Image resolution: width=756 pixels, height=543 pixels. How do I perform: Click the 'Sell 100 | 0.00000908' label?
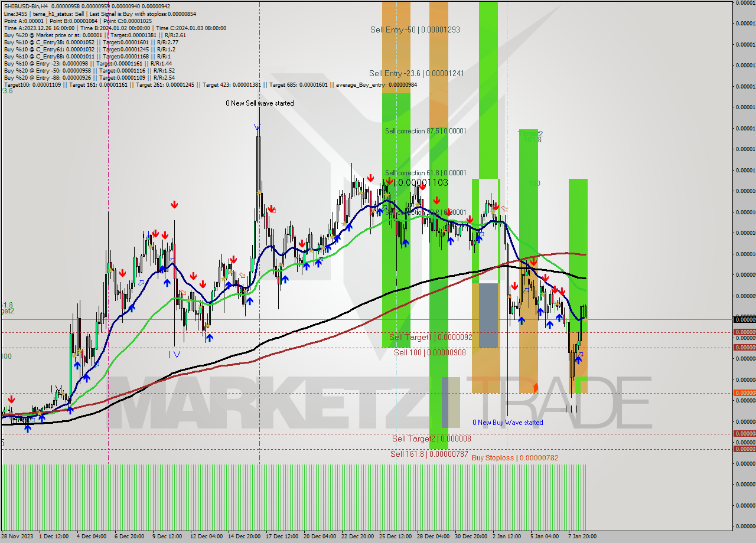pos(429,352)
